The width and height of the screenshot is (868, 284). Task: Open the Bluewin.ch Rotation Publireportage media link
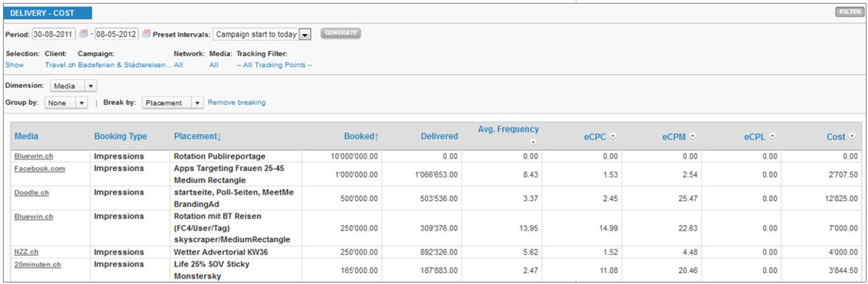click(x=33, y=156)
